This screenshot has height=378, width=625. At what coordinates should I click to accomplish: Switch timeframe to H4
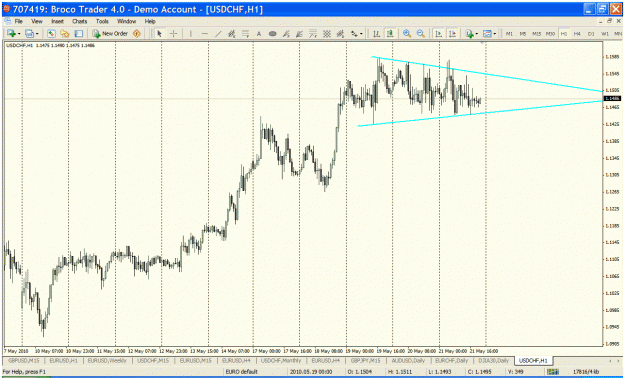tap(577, 34)
